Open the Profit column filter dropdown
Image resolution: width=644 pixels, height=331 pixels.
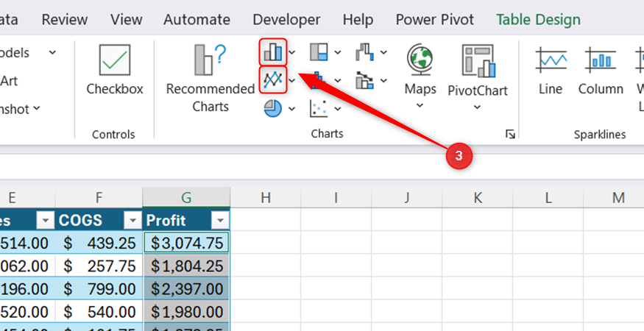point(220,221)
